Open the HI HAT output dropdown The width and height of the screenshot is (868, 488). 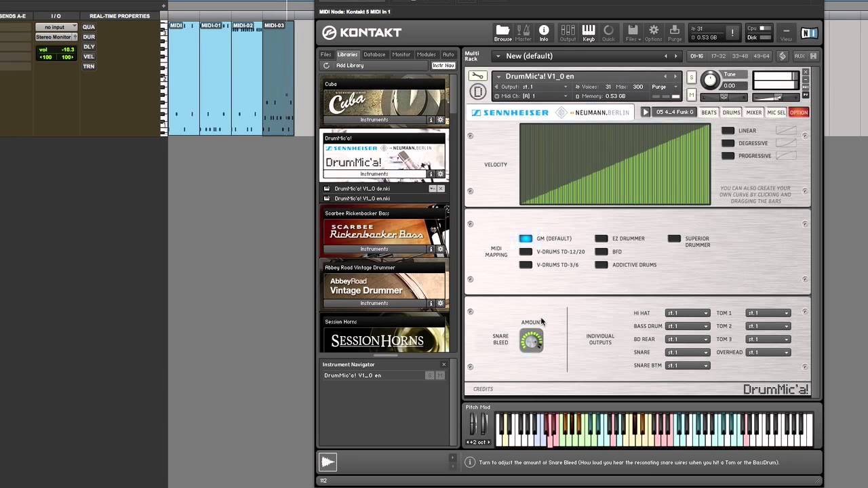tap(688, 313)
